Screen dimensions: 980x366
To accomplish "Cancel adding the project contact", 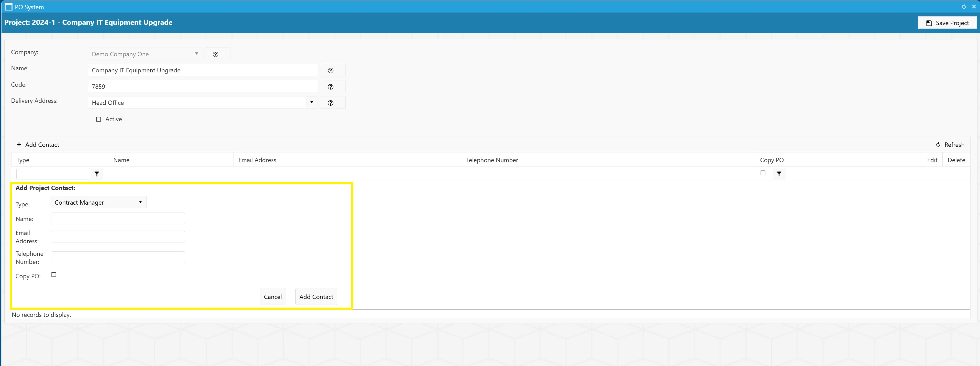I will (273, 297).
